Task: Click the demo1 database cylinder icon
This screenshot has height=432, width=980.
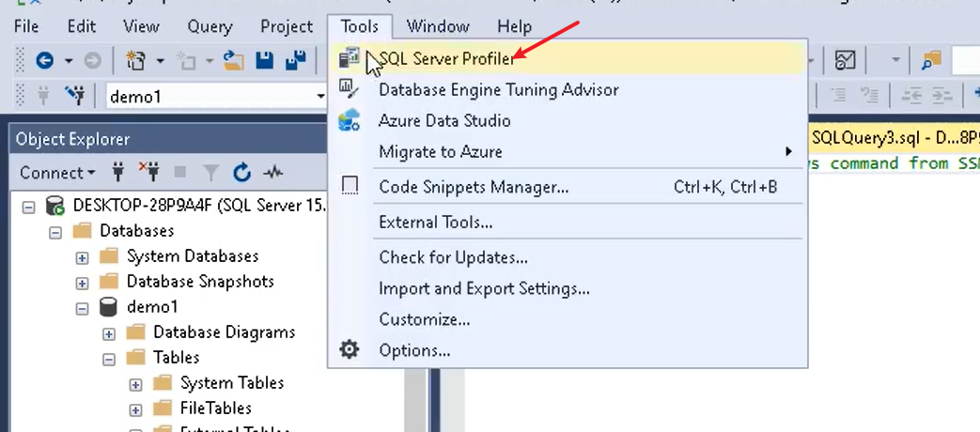Action: click(109, 306)
